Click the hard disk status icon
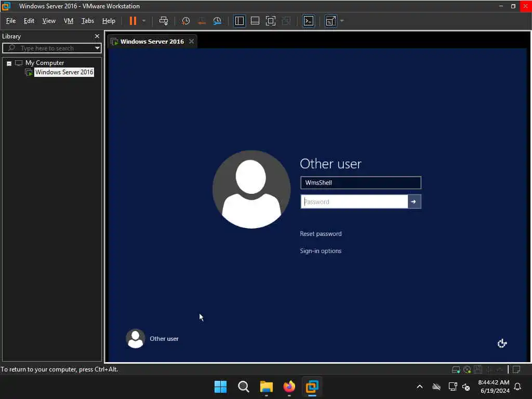The image size is (532, 399). tap(456, 370)
